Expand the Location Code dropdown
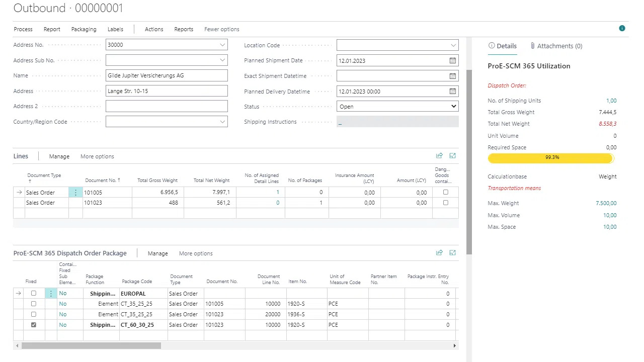 453,45
